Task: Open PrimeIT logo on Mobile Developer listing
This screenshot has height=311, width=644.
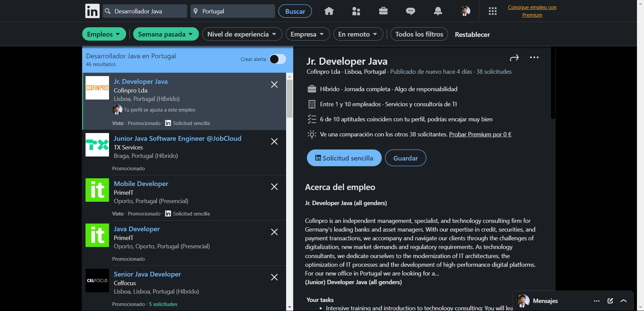Action: coord(97,190)
